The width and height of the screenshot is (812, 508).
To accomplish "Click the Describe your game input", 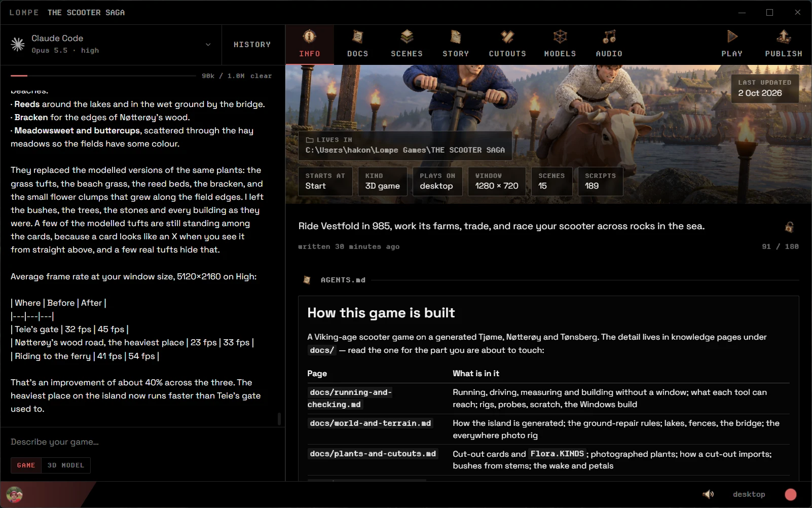I will (x=142, y=442).
